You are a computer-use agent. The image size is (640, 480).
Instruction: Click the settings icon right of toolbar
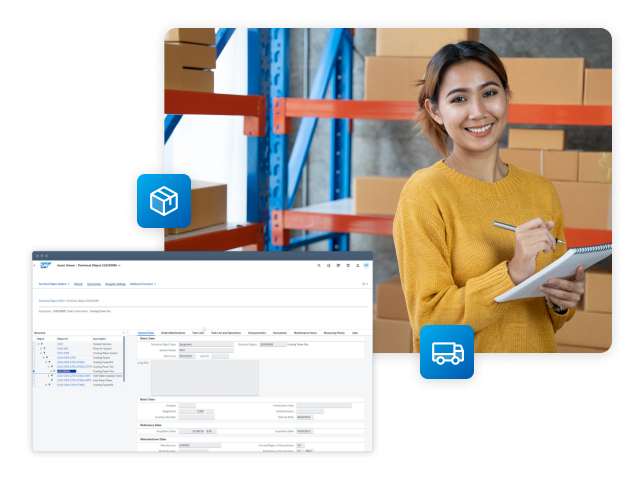point(365,284)
